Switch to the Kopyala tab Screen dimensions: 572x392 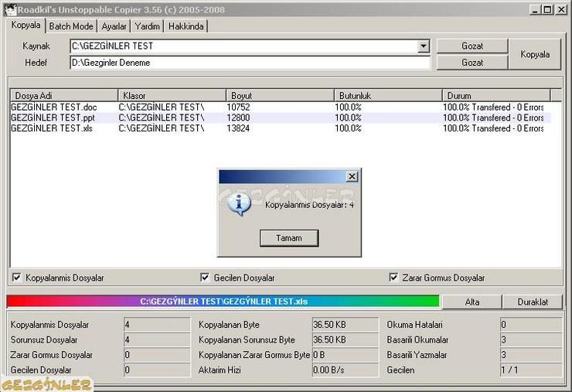pyautogui.click(x=26, y=26)
